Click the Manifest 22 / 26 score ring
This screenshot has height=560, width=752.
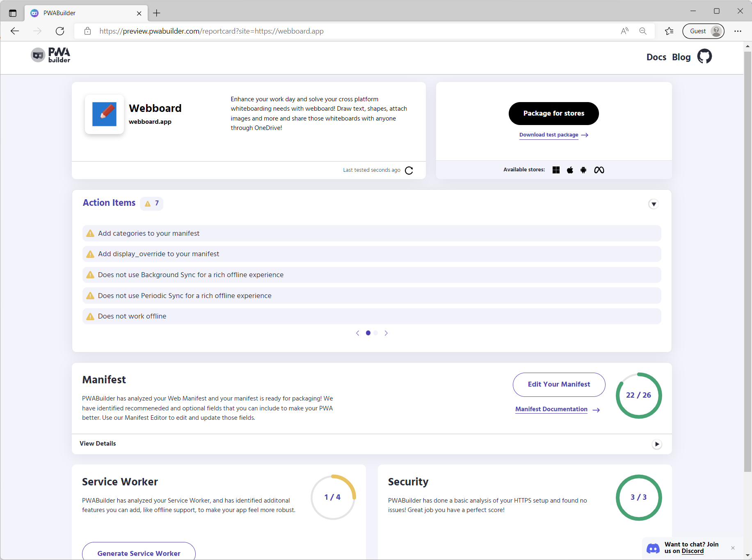639,395
